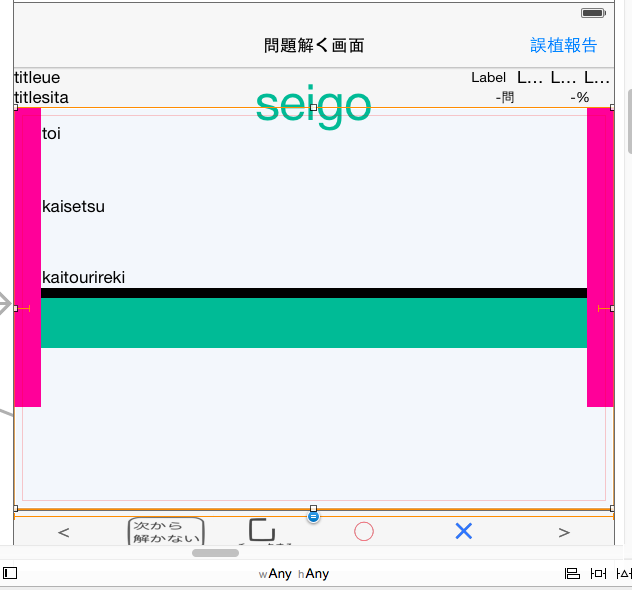Click the vertical canvas scrollbar thumb

630,121
